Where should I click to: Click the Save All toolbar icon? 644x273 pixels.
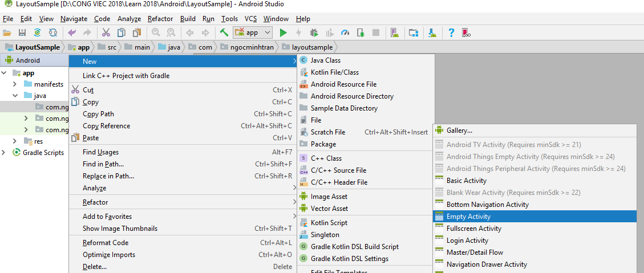click(x=22, y=33)
